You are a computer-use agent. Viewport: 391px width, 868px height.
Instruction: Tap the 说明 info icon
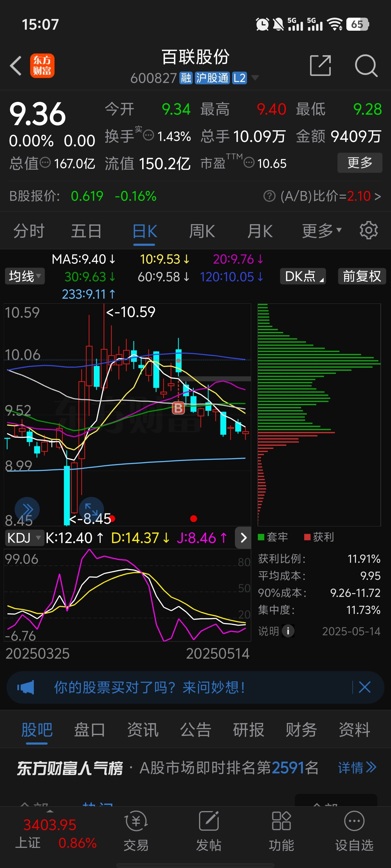(288, 631)
